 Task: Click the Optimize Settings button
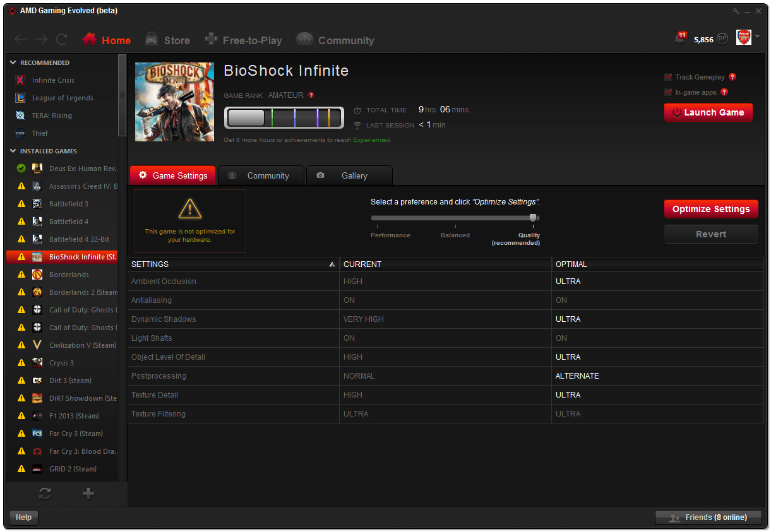711,209
